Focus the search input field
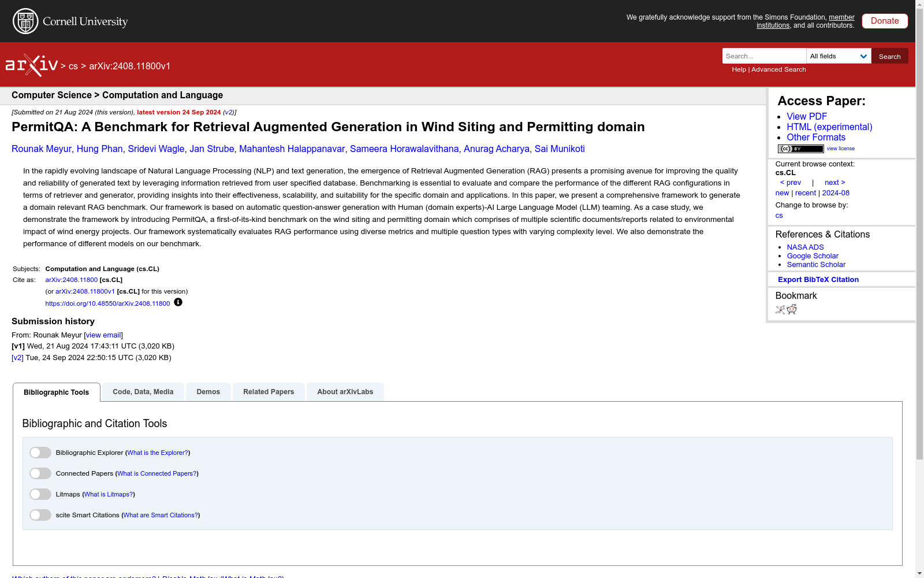 764,56
